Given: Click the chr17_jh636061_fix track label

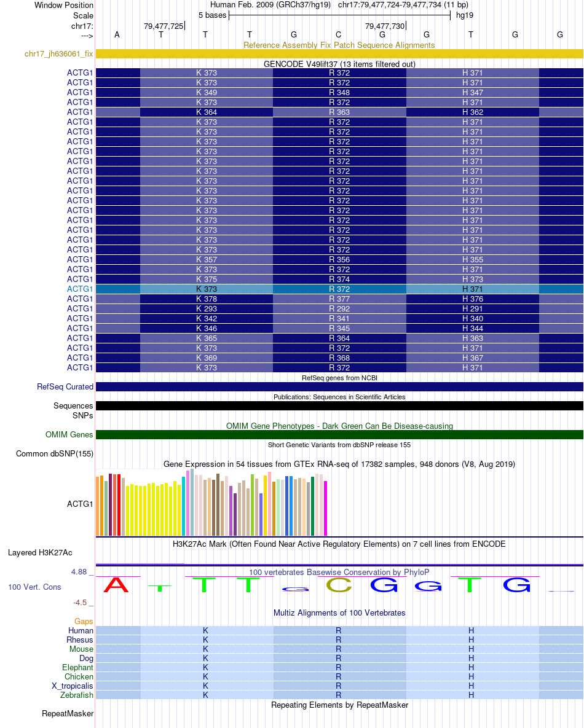Looking at the screenshot, I should (58, 54).
